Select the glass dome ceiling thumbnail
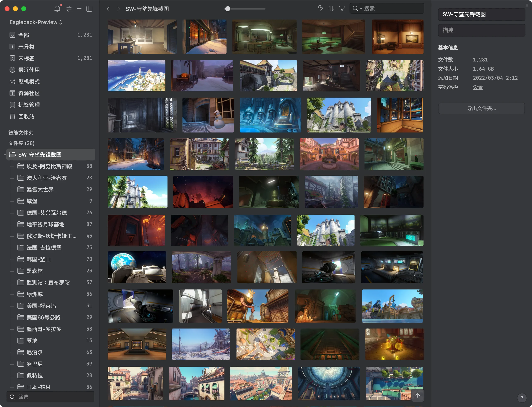Image resolution: width=532 pixels, height=407 pixels. (x=329, y=383)
